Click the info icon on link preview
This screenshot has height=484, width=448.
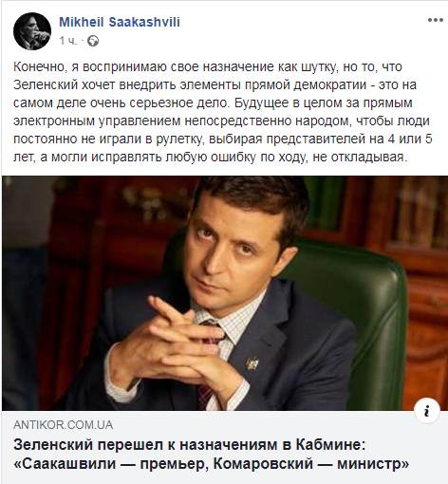pyautogui.click(x=427, y=411)
